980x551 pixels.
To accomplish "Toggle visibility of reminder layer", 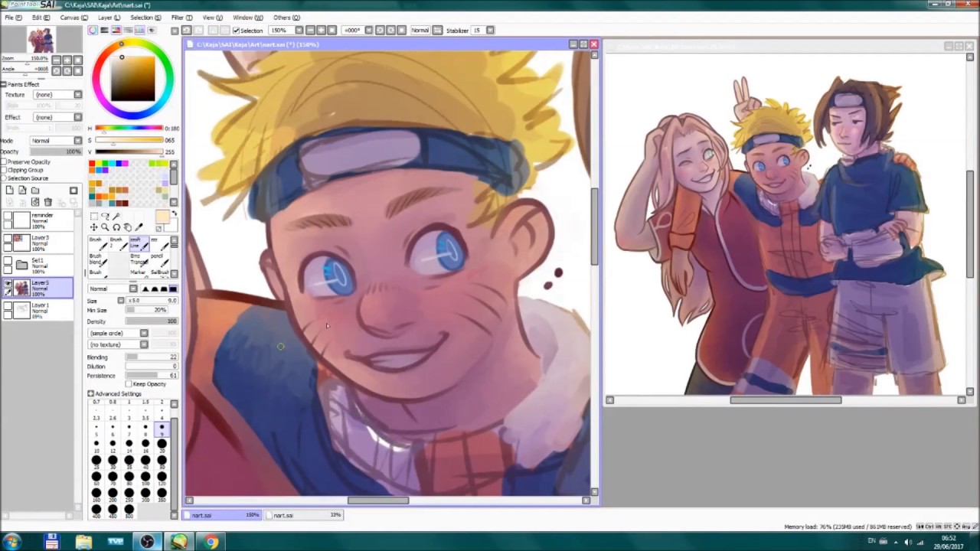I will 8,215.
